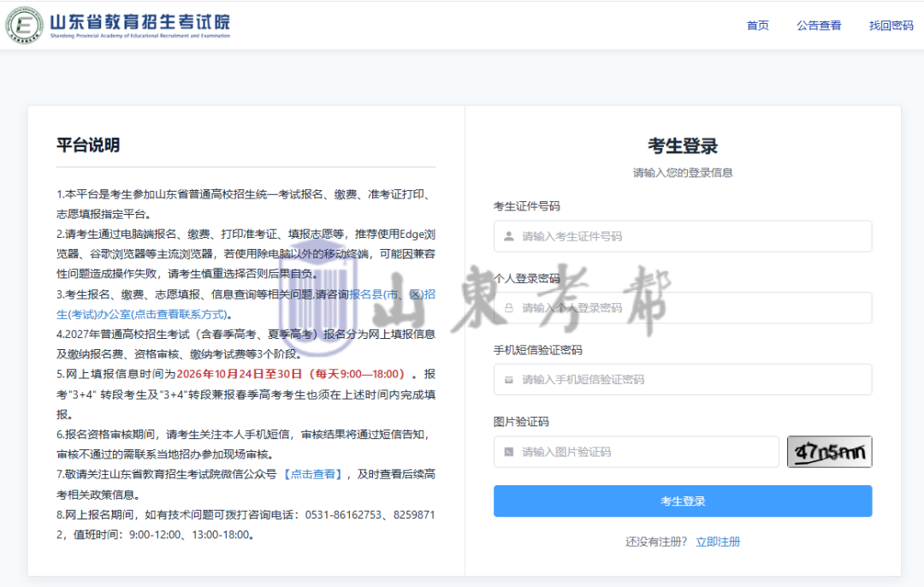Open the 公告查看 navigation item
924x587 pixels.
click(x=819, y=26)
